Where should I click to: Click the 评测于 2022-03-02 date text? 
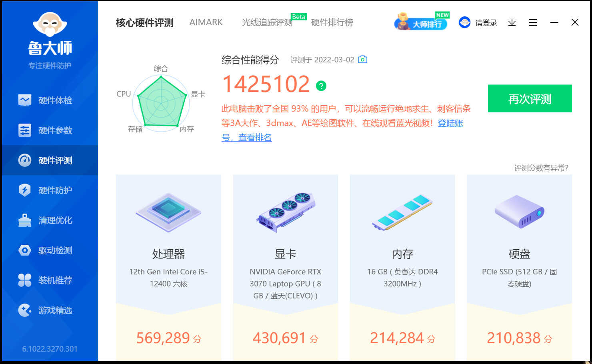(x=322, y=60)
